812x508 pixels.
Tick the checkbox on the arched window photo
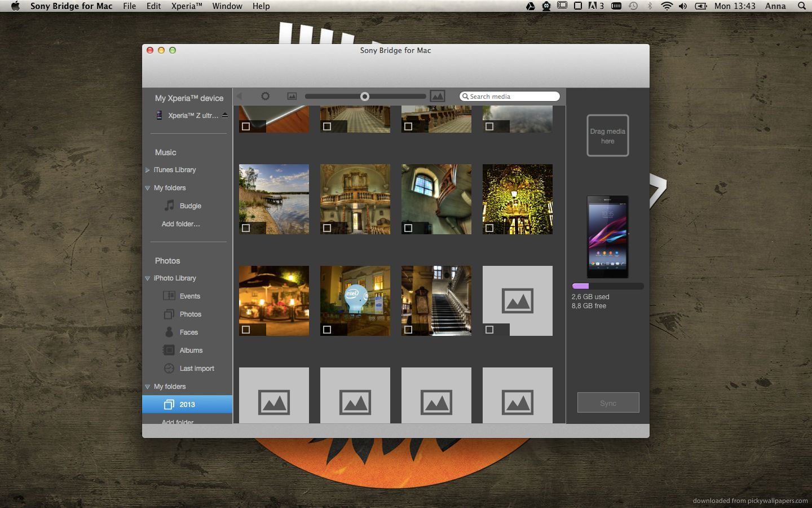(408, 228)
